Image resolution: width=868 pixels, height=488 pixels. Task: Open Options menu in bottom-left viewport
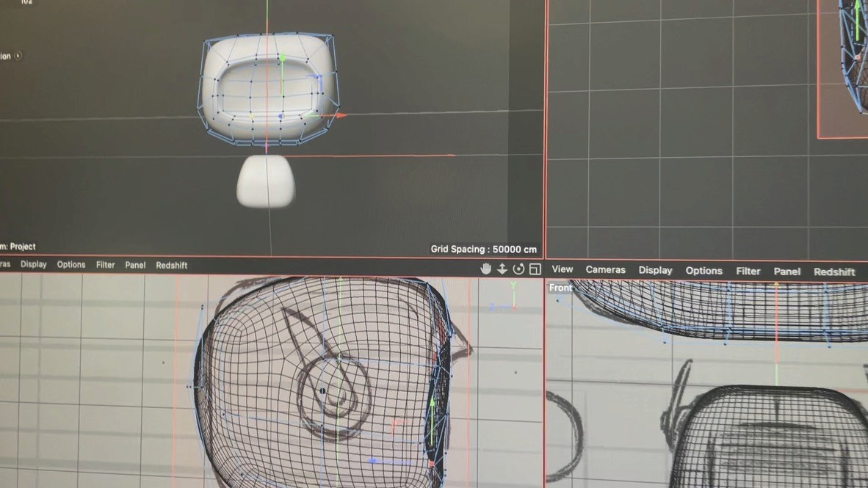click(x=71, y=264)
